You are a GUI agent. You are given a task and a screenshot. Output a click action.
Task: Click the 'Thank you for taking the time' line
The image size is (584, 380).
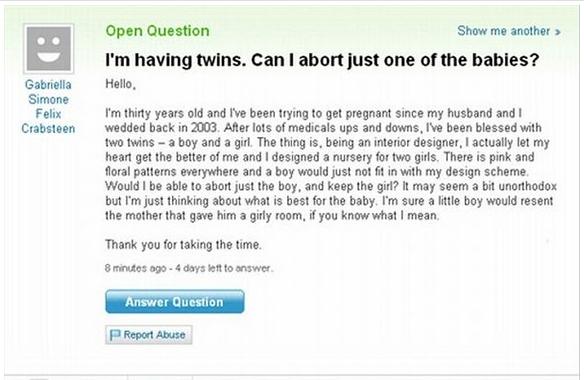[x=183, y=245]
